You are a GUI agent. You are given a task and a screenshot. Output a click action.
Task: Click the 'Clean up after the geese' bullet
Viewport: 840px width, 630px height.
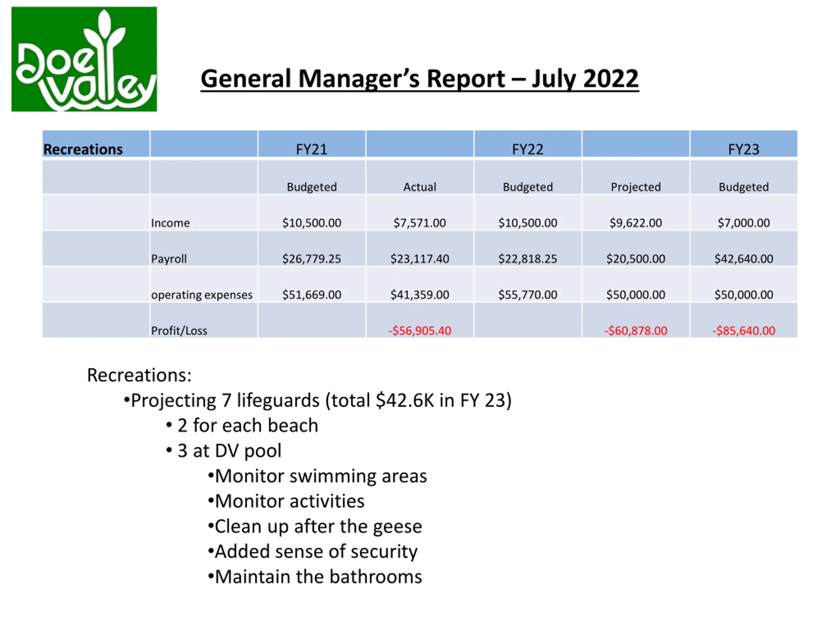(x=315, y=527)
